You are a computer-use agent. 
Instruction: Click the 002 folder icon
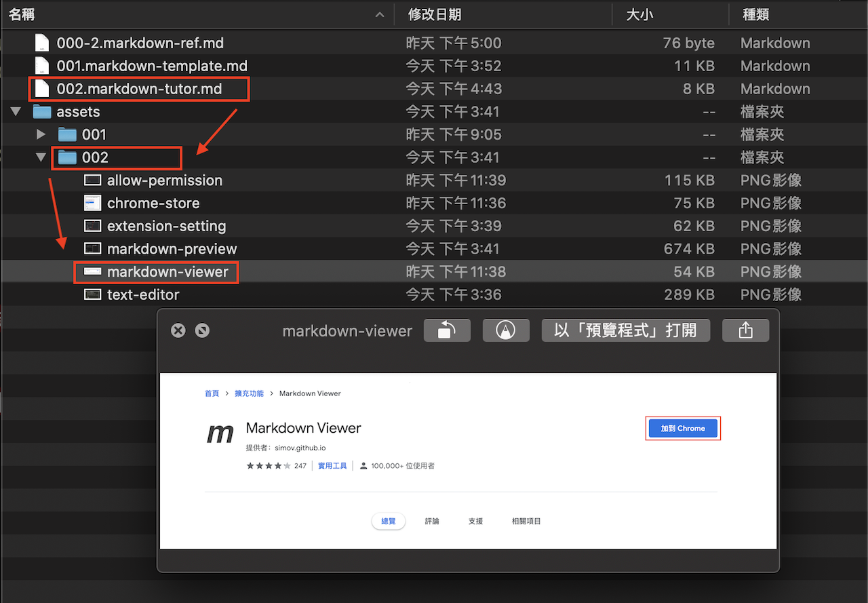pyautogui.click(x=67, y=157)
